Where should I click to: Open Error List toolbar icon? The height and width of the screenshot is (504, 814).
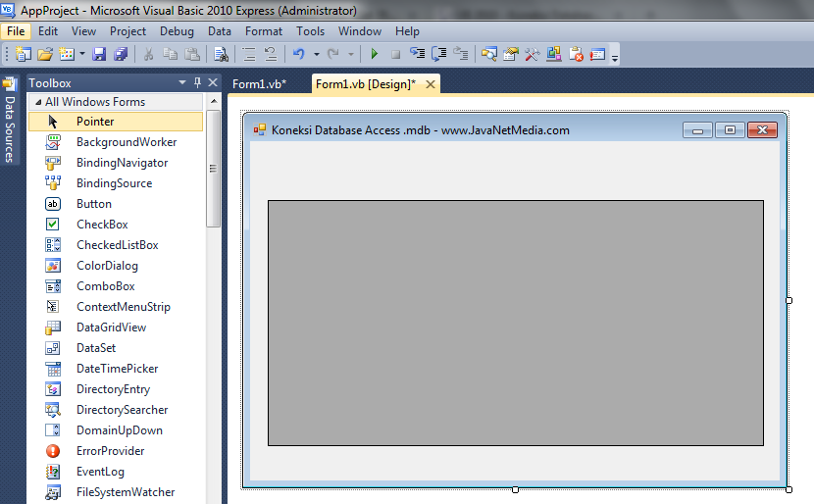coord(576,54)
